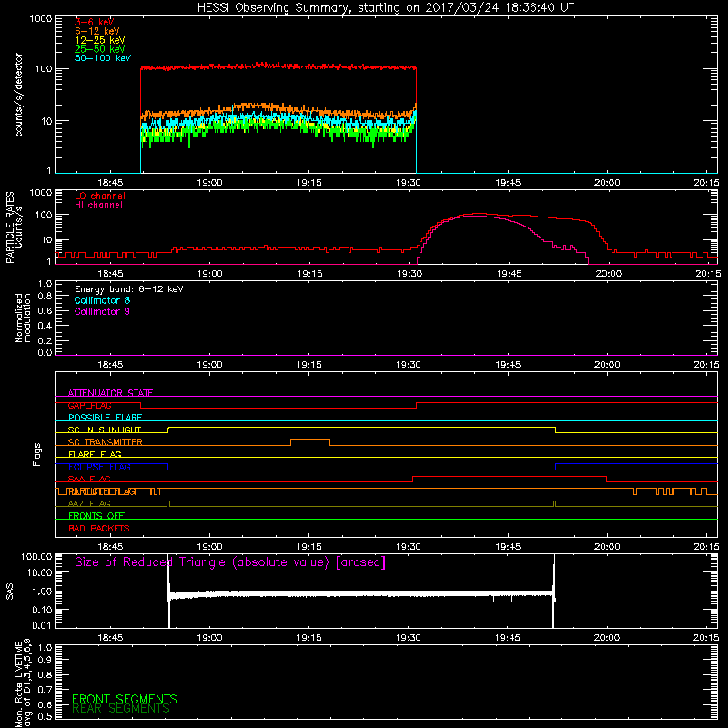Click the Normalized modulation axis label
728x728 pixels.
[23, 318]
